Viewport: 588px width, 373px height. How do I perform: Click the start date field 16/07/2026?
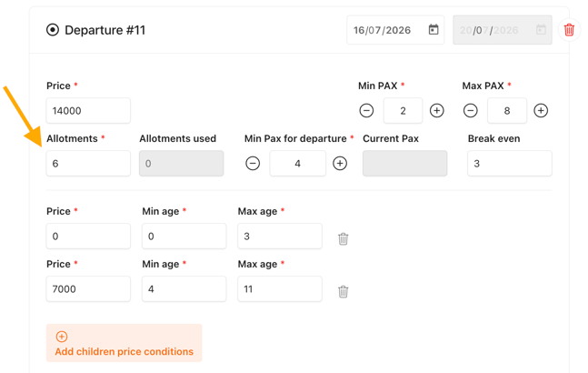click(395, 30)
